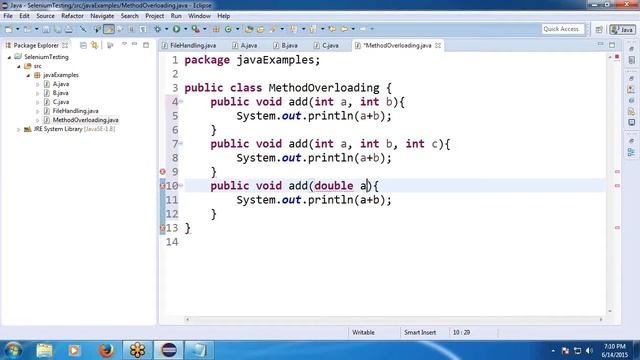The height and width of the screenshot is (360, 640).
Task: Go to Last Edit Location icon
Action: click(332, 29)
